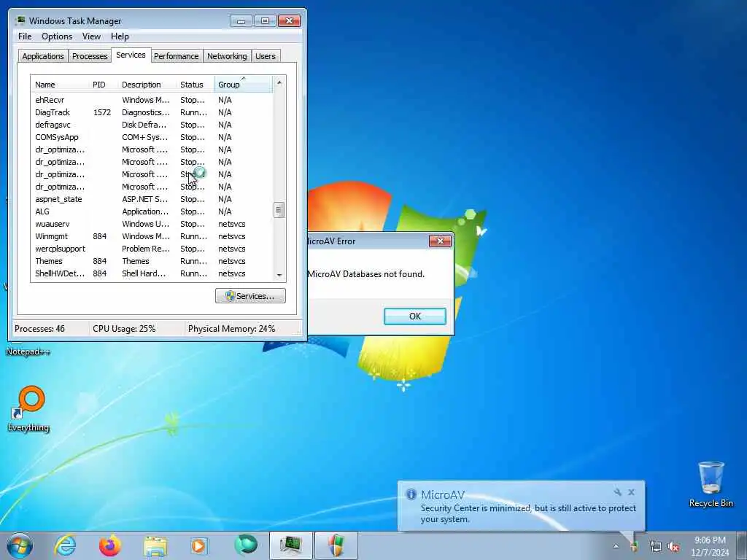Click scrollbar down arrow in services list

tap(279, 275)
